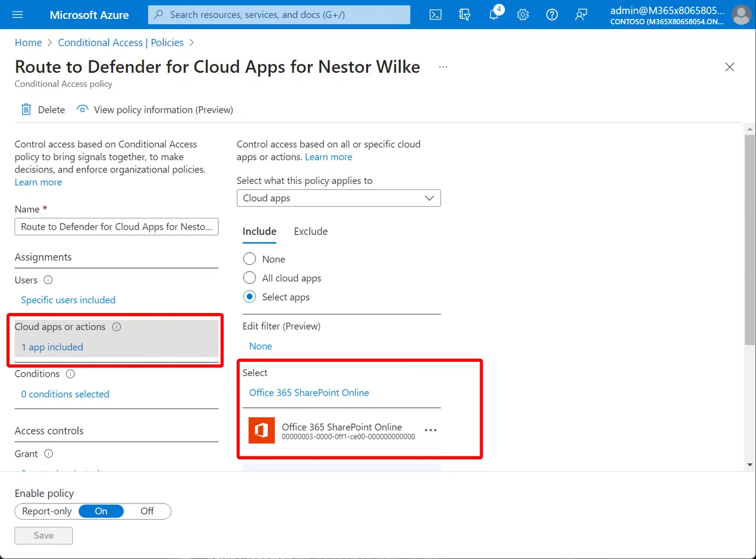Click Office 365 SharePoint Online select link
756x559 pixels.
pyautogui.click(x=309, y=393)
